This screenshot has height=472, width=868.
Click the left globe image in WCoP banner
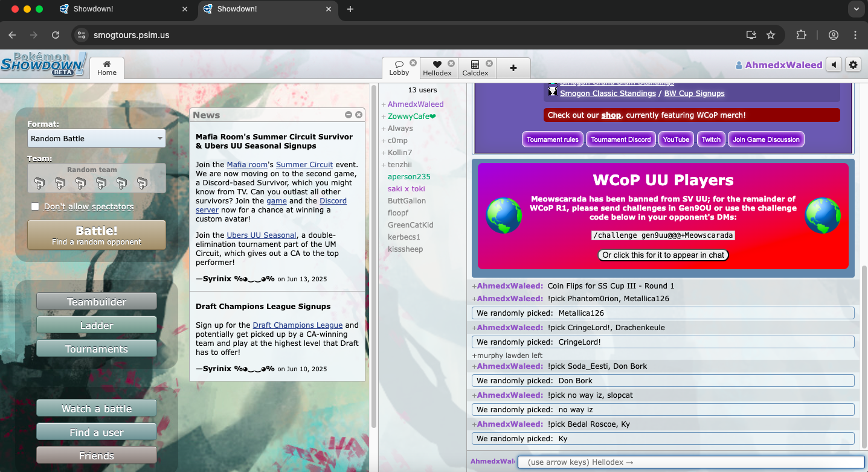pyautogui.click(x=504, y=215)
